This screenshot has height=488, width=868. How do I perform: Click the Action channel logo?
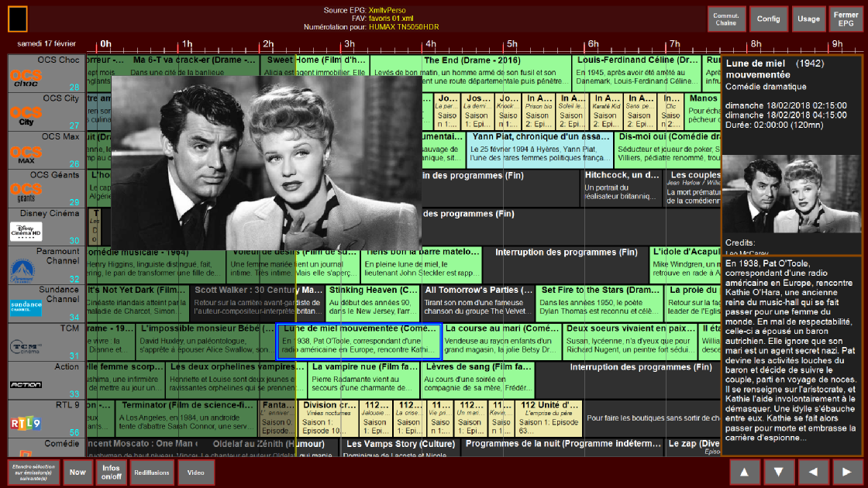[x=26, y=384]
